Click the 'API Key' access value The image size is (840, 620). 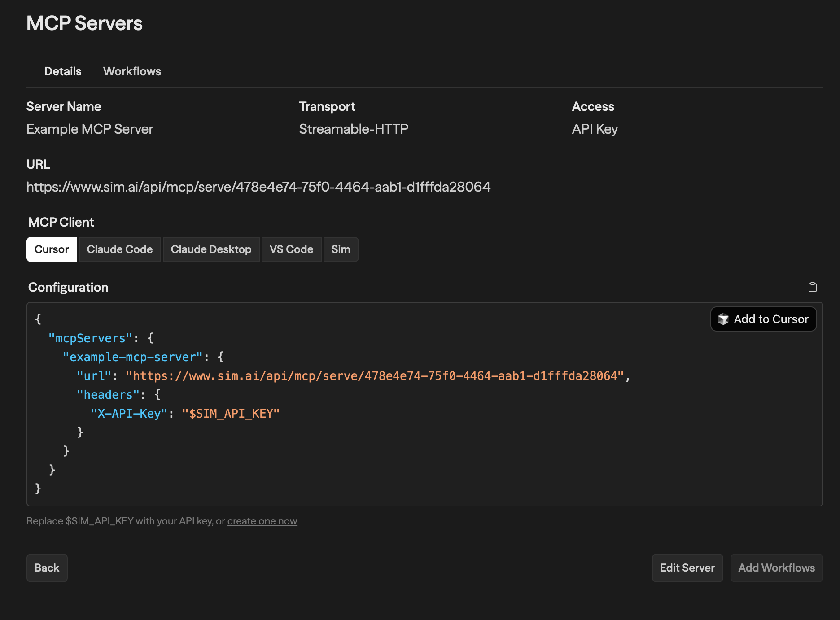point(595,129)
